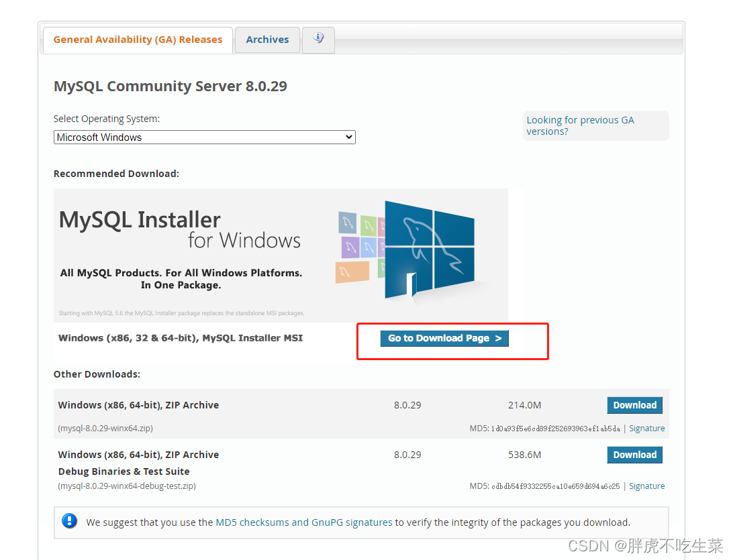
Task: Click the MySQL Installer for Windows banner
Action: coord(281,255)
